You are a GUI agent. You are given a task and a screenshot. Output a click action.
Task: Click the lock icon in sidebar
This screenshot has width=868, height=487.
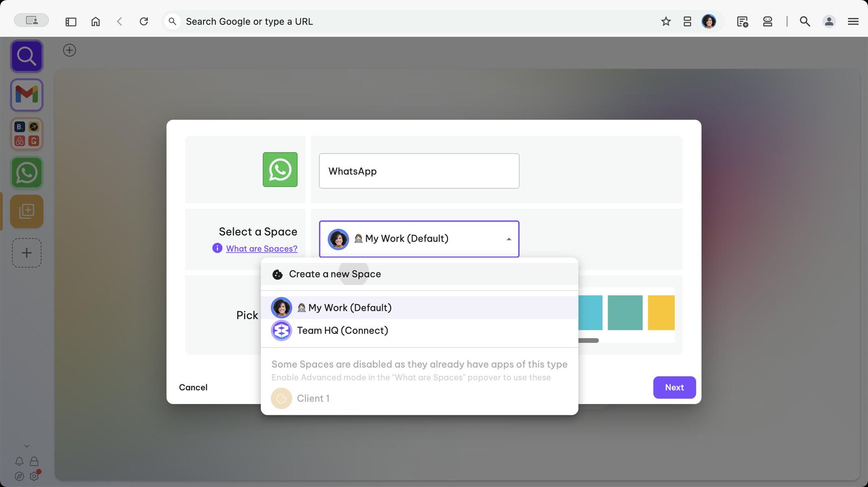[x=34, y=461]
